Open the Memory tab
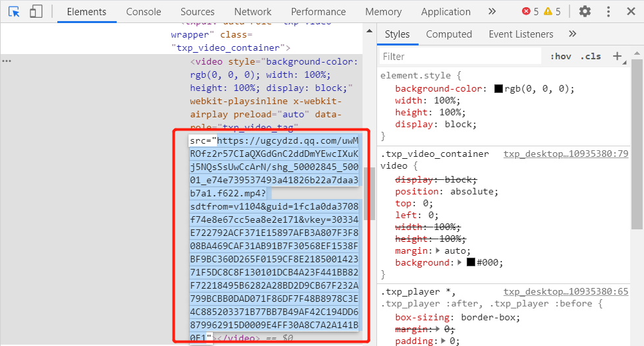The image size is (644, 346). tap(383, 12)
